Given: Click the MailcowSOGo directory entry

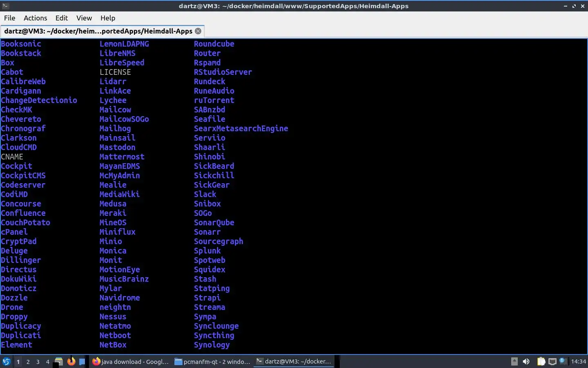Looking at the screenshot, I should [124, 119].
